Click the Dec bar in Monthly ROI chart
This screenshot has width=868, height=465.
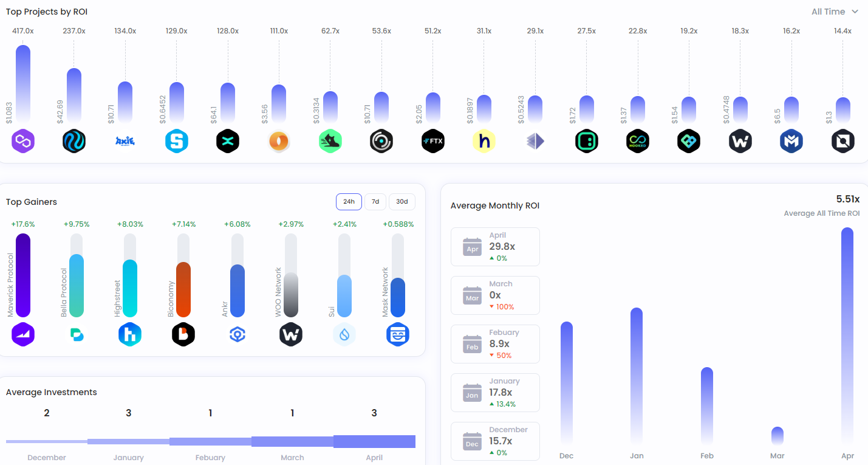tap(567, 384)
